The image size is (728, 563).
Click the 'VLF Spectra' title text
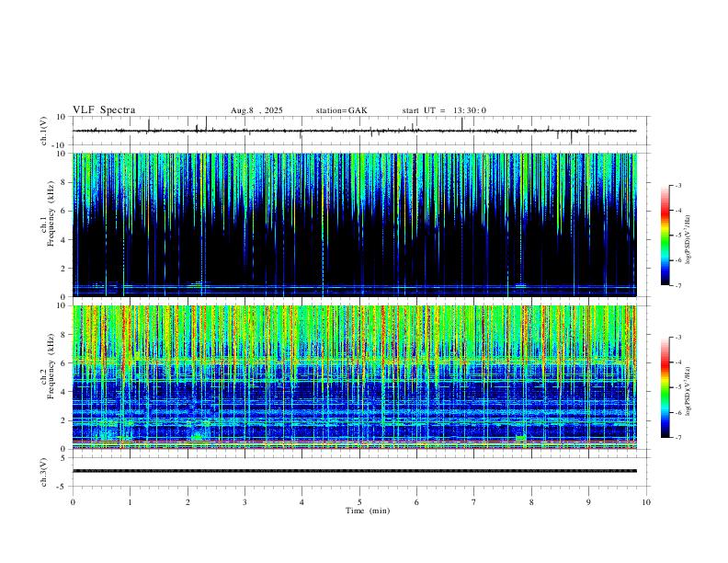tap(104, 110)
